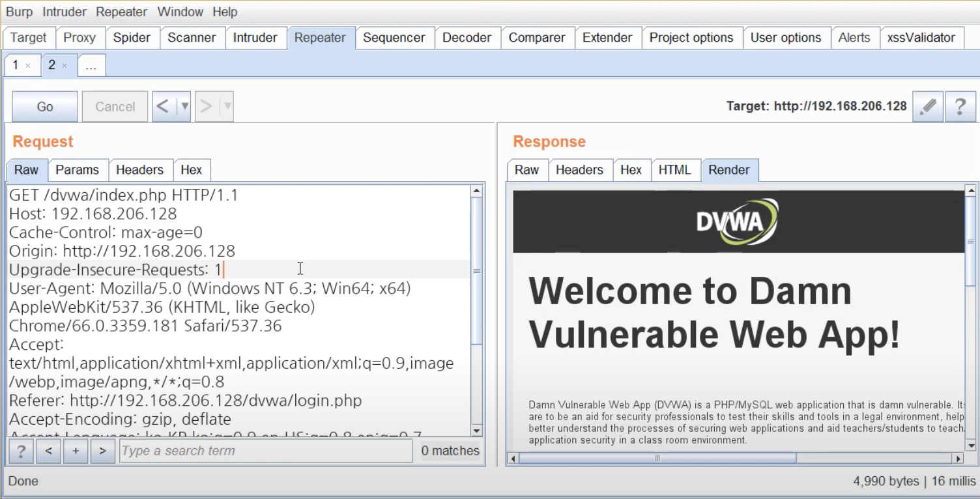Select the response Hex tab
Screen dimensions: 980x499
click(x=631, y=170)
